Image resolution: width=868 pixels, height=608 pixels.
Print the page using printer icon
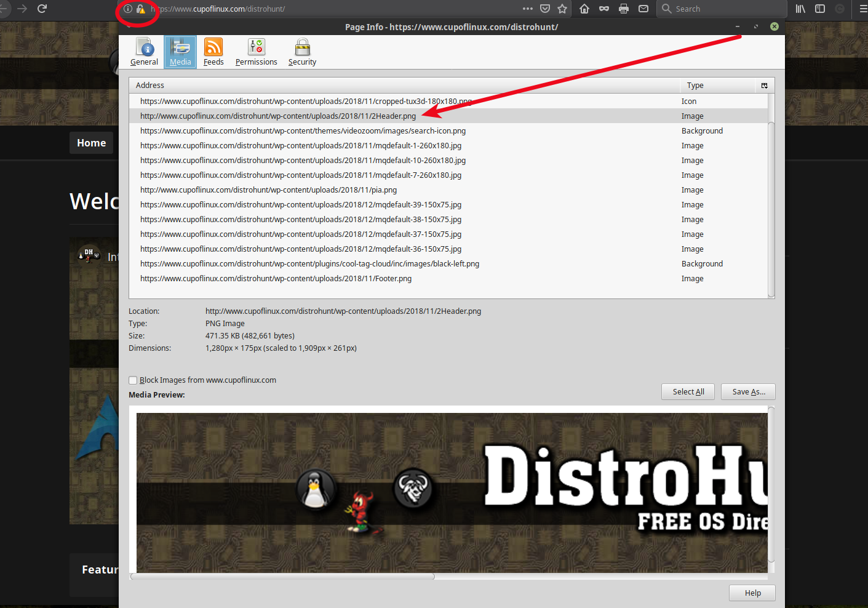point(624,9)
